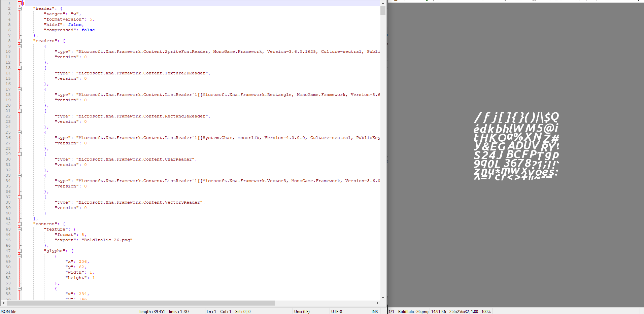The width and height of the screenshot is (644, 314).
Task: Collapse the "texture" fold marker at line 43
Action: click(x=20, y=229)
